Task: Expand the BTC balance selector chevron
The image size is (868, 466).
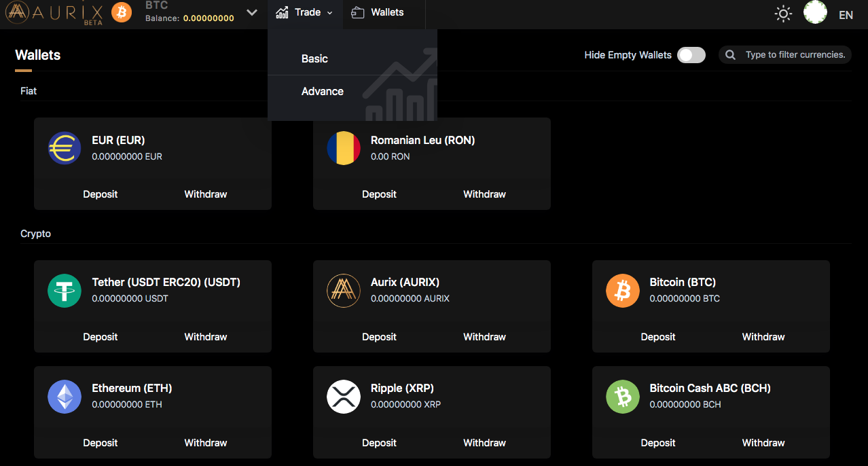Action: pos(252,12)
